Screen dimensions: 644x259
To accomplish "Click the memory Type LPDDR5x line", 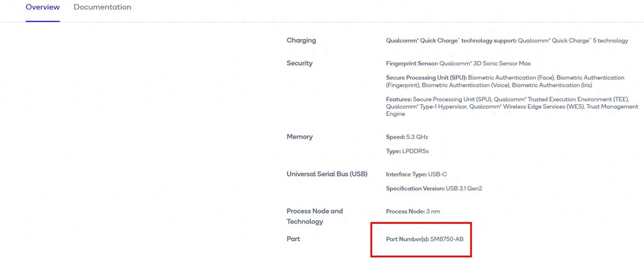I will point(407,151).
